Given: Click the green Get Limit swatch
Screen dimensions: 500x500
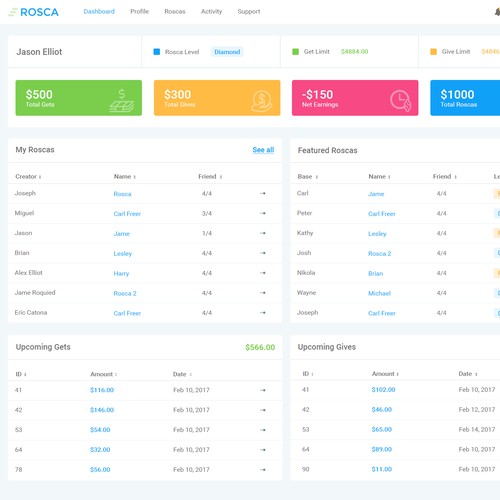Looking at the screenshot, I should [x=295, y=52].
